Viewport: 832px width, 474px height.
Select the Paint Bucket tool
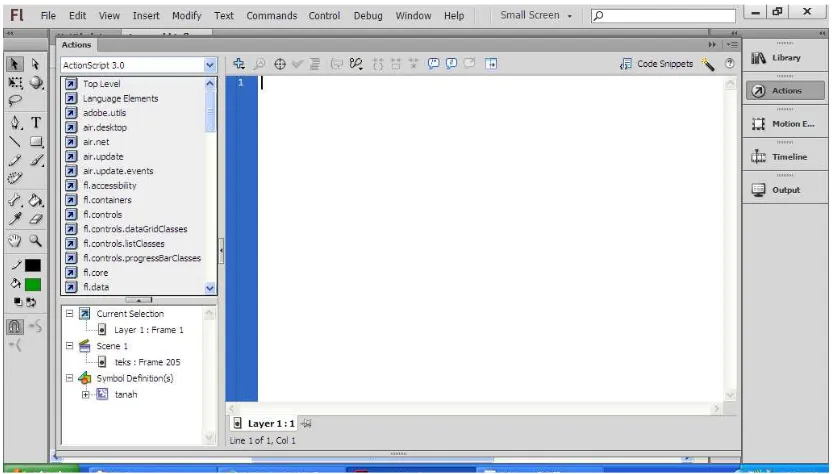[36, 200]
